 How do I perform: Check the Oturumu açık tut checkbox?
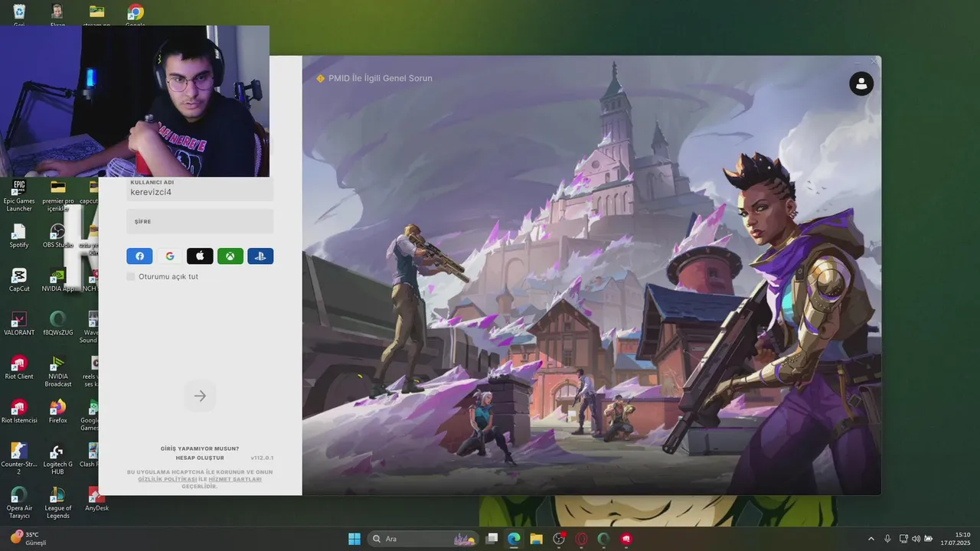(x=131, y=276)
